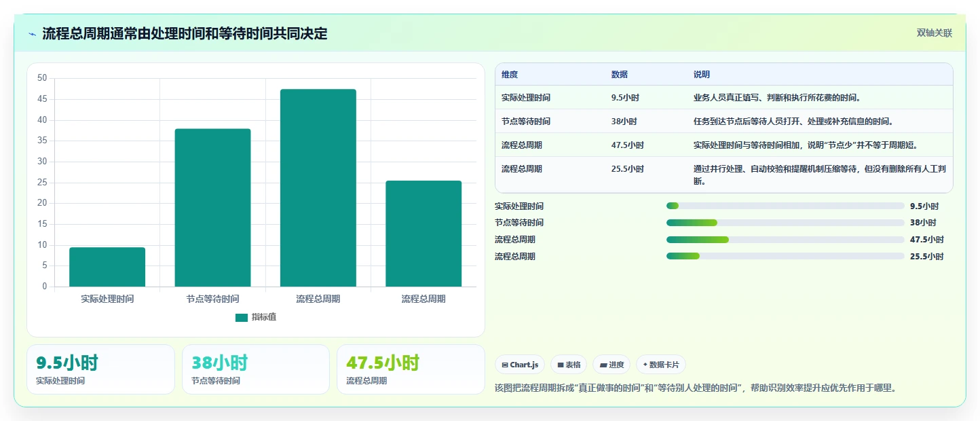The image size is (980, 421).
Task: Click the 节点等待时间 bar in the chart
Action: [x=212, y=208]
